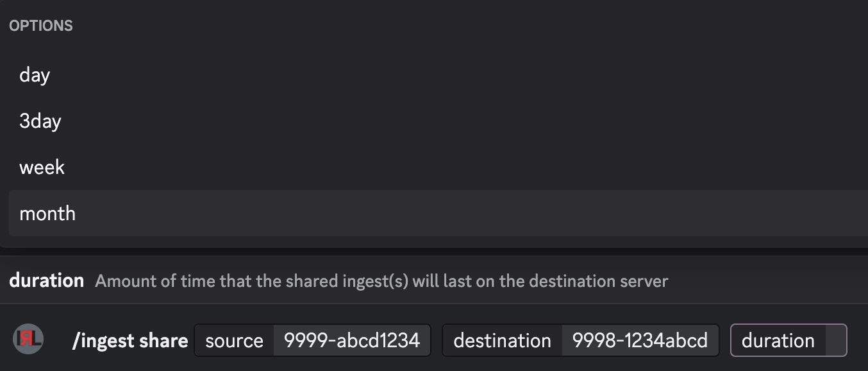Viewport: 868px width, 371px height.
Task: Choose the "3day" option
Action: click(x=40, y=121)
